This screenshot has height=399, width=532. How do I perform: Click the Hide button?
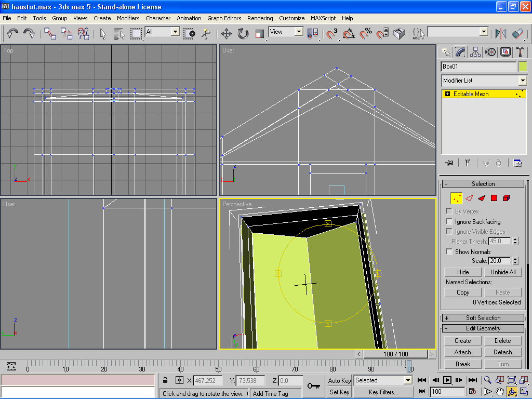pyautogui.click(x=463, y=272)
